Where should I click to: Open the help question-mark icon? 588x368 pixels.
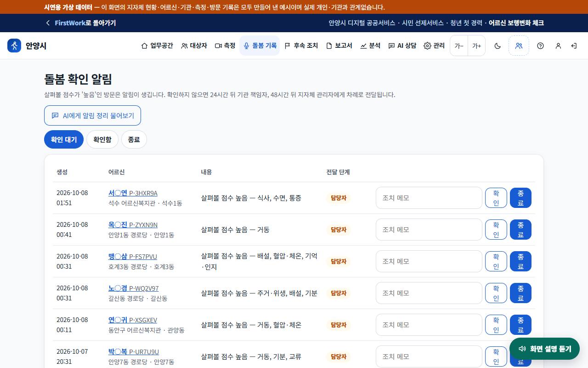[540, 46]
